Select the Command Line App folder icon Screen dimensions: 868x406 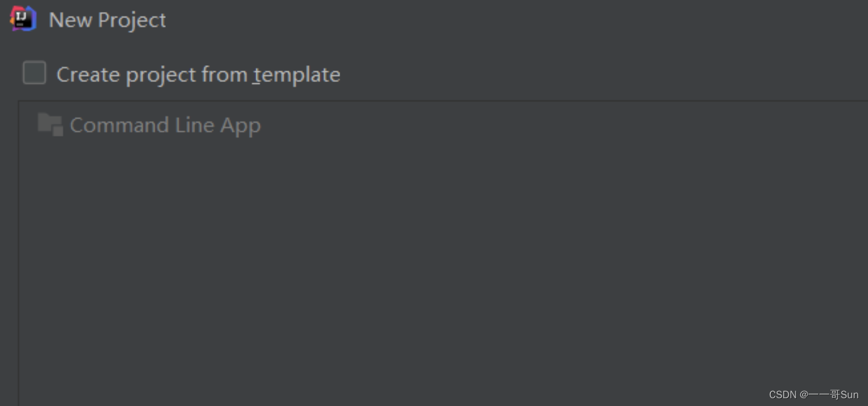(x=50, y=125)
